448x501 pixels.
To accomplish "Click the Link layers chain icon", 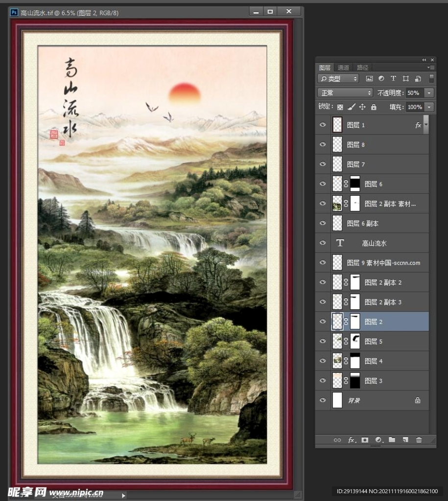I will coord(337,440).
